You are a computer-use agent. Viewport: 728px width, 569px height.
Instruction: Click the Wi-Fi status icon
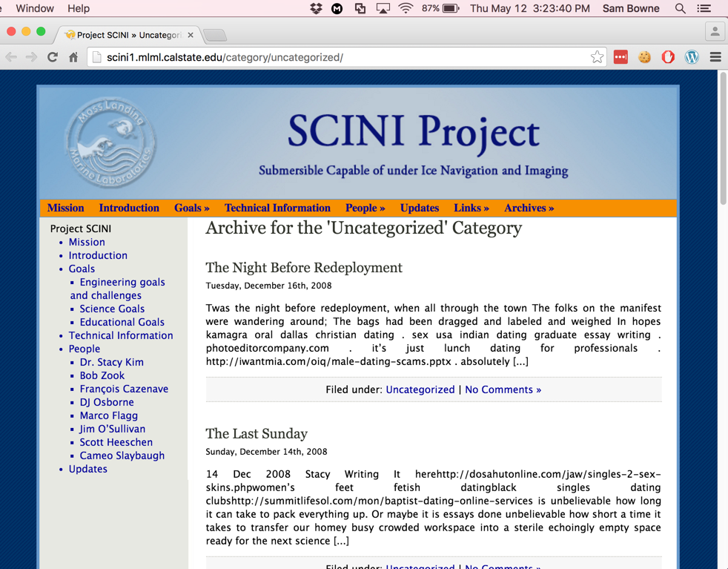406,8
